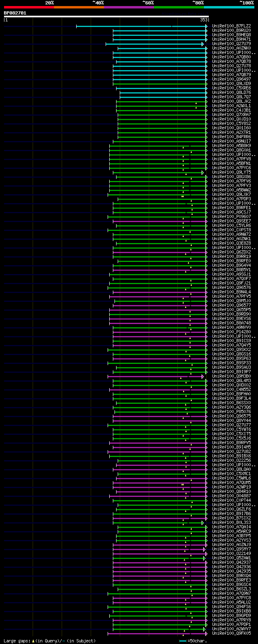Select hit label UniRef100_O04887
Screen dimensions: 258x644
[231, 496]
